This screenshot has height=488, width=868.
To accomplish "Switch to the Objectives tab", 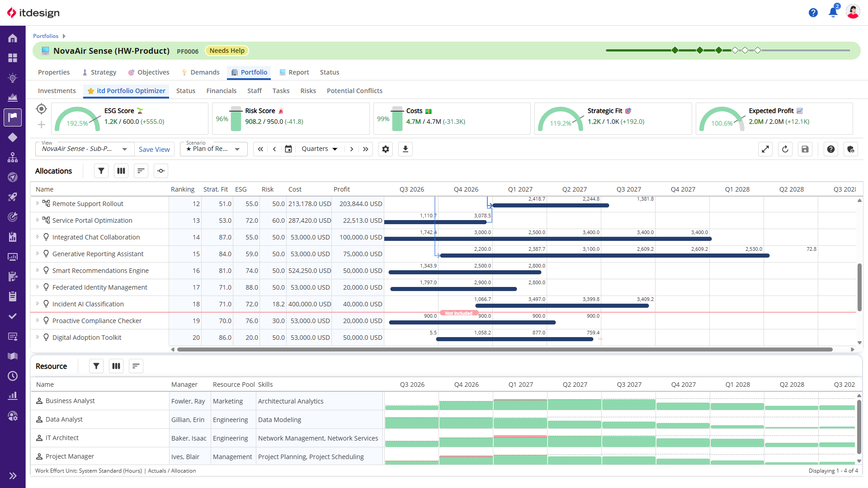I will 149,72.
